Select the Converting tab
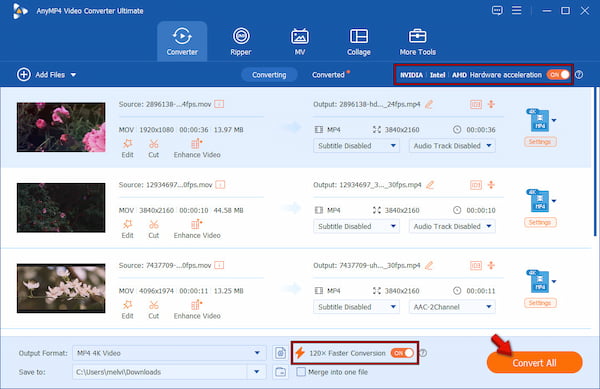This screenshot has height=389, width=600. pos(269,75)
